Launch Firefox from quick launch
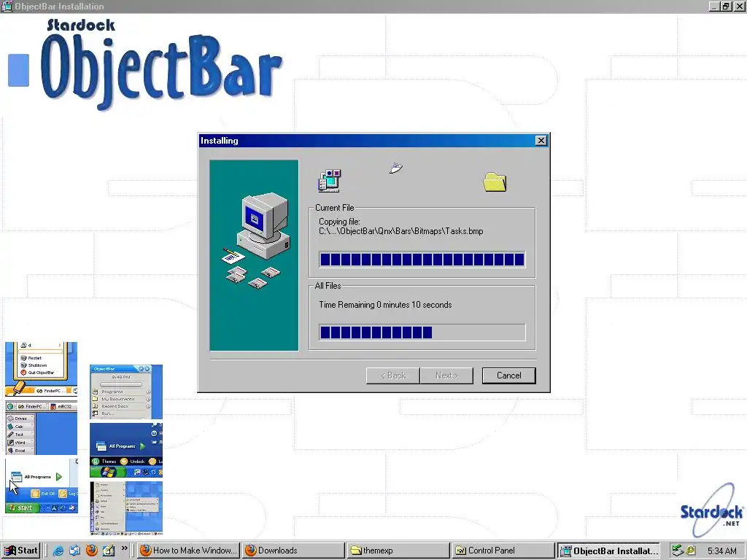This screenshot has width=747, height=560. [x=91, y=551]
